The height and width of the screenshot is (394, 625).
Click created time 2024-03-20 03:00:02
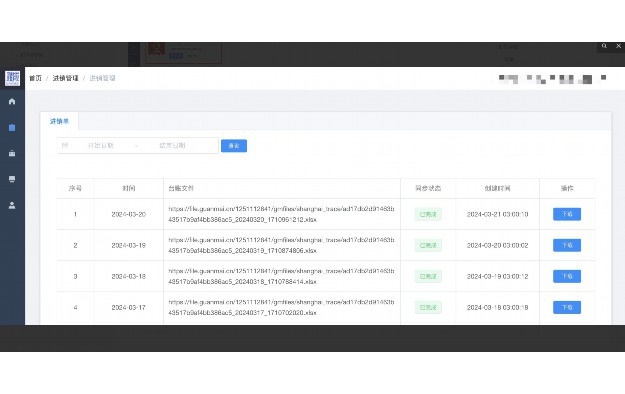[x=497, y=245]
